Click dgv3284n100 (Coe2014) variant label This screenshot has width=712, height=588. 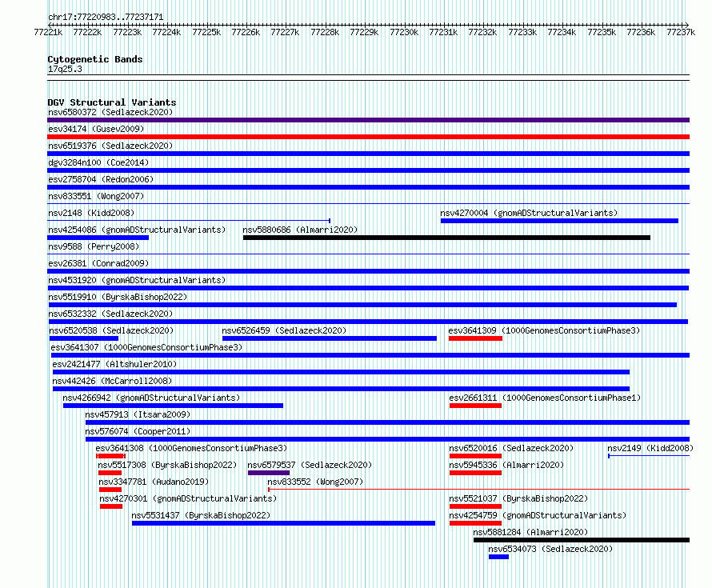(98, 162)
